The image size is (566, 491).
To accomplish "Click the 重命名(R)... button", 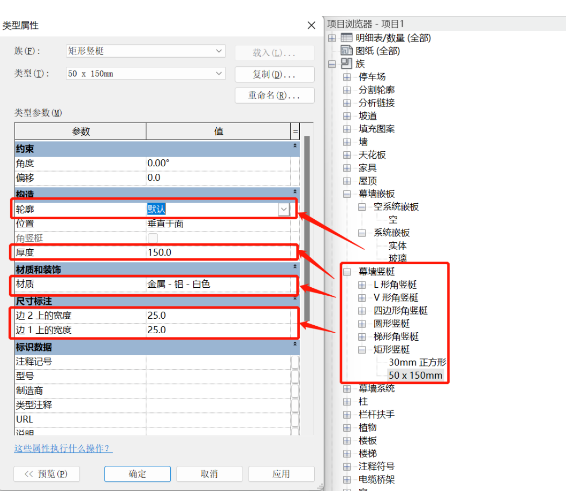I will point(275,95).
